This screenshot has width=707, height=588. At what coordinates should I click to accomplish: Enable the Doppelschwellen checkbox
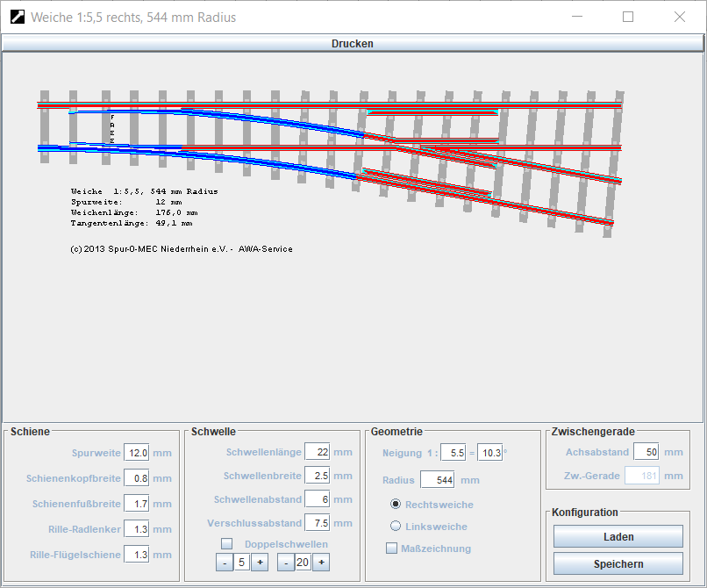pos(227,544)
